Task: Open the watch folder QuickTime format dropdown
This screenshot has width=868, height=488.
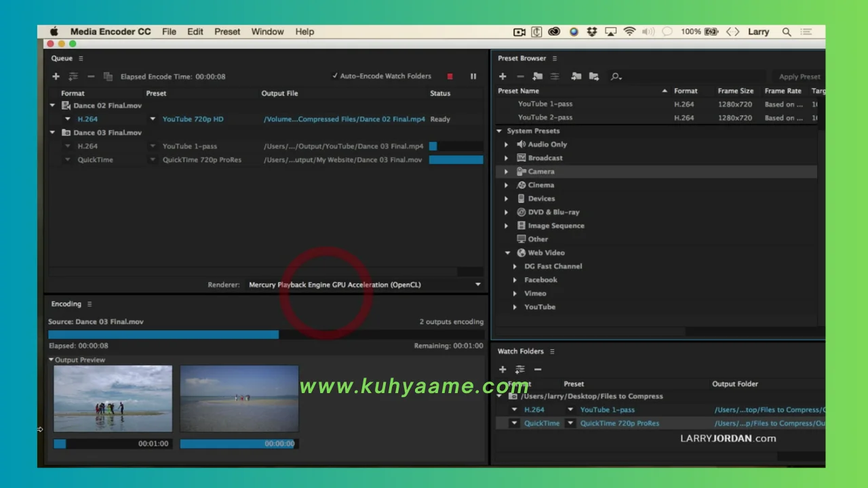Action: [515, 424]
